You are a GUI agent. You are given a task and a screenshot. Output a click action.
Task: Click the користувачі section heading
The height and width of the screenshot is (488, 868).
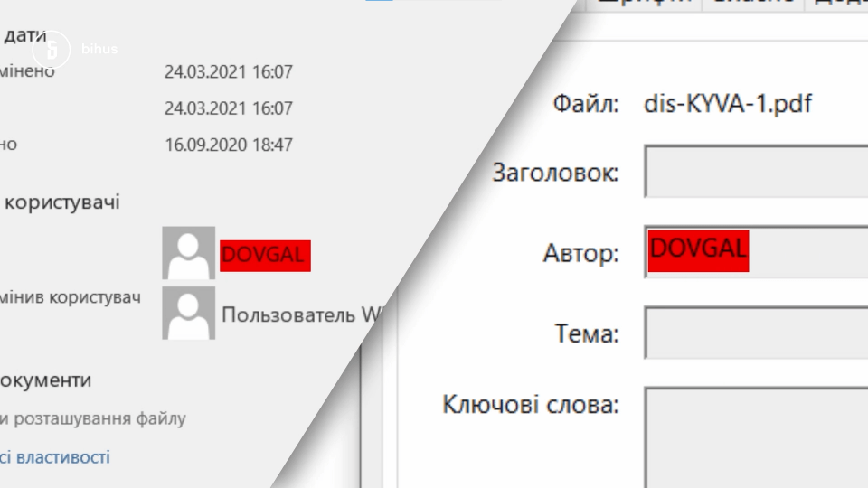coord(61,202)
